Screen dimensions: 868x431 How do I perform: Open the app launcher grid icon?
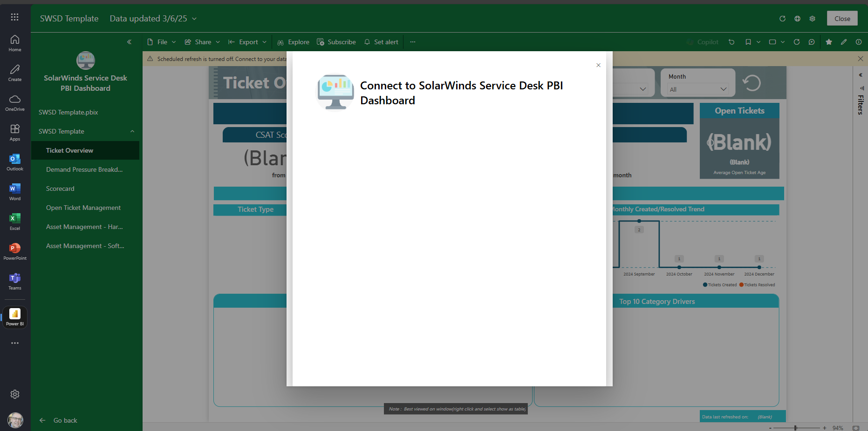pos(15,17)
